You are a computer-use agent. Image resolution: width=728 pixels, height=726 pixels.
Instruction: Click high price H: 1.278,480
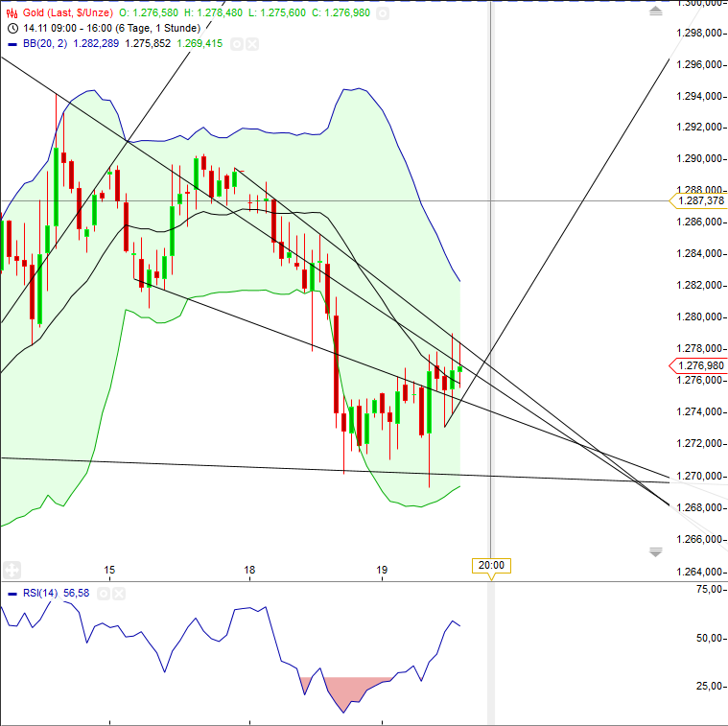pos(214,12)
